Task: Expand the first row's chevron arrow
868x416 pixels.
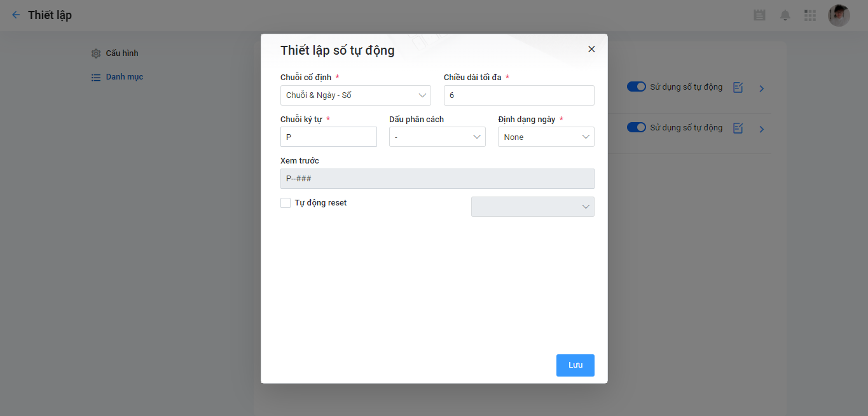Action: click(x=761, y=88)
